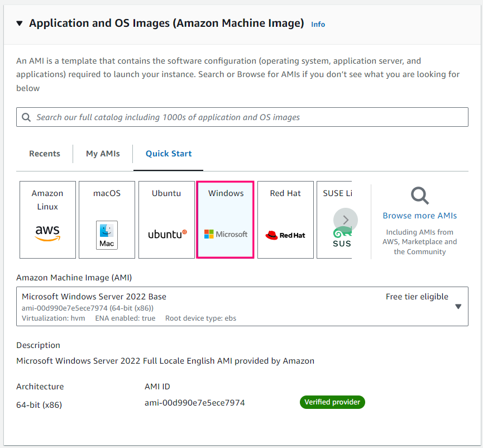This screenshot has width=483, height=448.
Task: Select the Quick Start tab
Action: click(169, 154)
